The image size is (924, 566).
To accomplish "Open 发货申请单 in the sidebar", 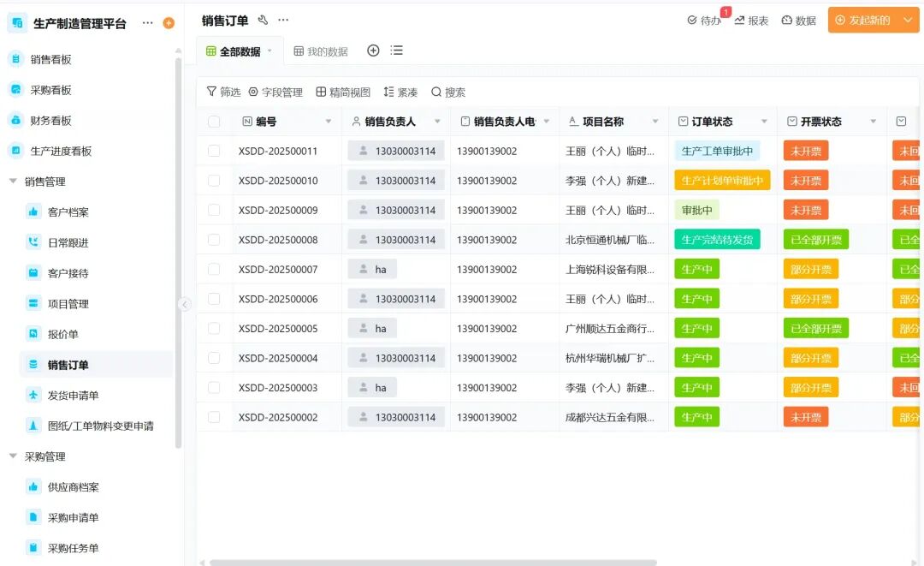I will point(73,396).
